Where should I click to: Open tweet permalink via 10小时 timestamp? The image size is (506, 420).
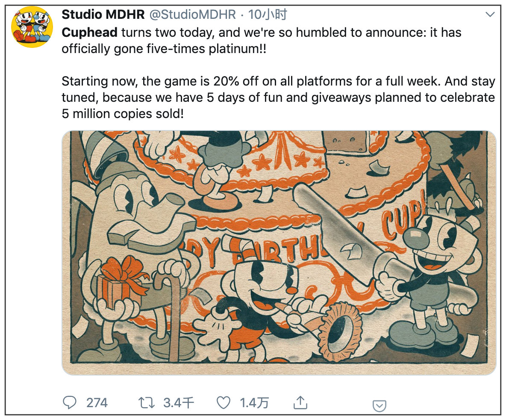(267, 15)
